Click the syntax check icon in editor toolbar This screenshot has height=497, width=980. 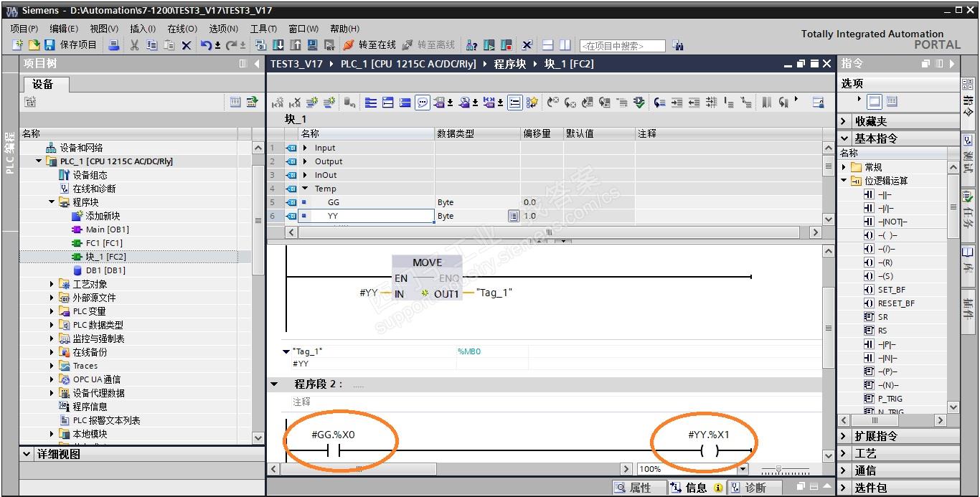[639, 103]
